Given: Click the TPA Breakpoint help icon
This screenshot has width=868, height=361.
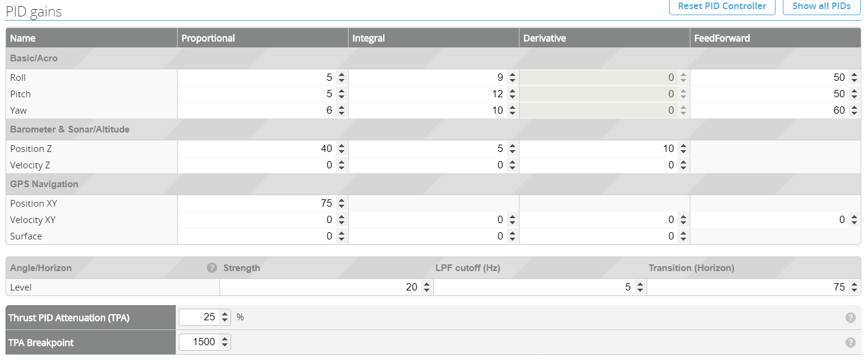Looking at the screenshot, I should (850, 343).
